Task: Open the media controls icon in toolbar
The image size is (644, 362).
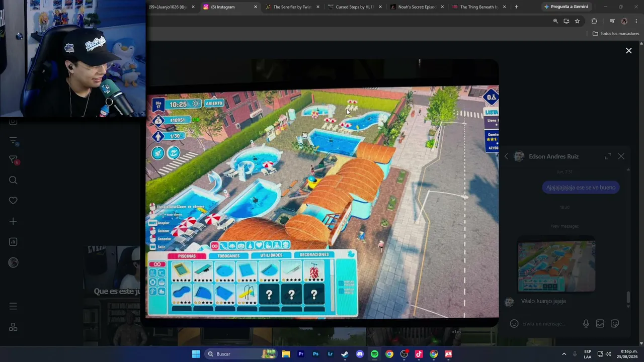Action: pyautogui.click(x=612, y=21)
